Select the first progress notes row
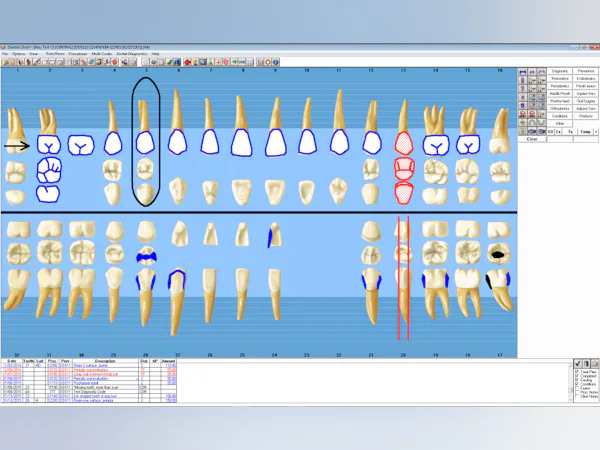The image size is (600, 450). click(89, 365)
